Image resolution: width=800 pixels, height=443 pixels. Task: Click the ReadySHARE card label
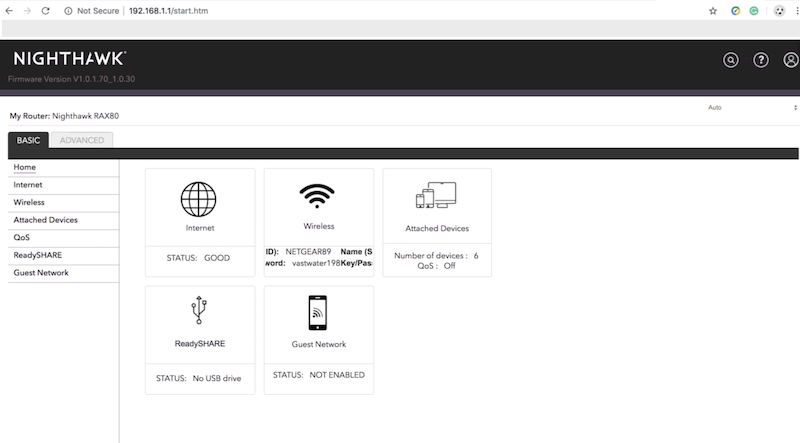click(199, 343)
